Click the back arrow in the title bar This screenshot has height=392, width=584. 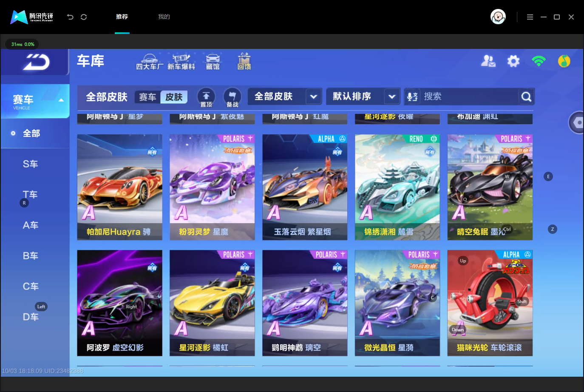pos(70,17)
